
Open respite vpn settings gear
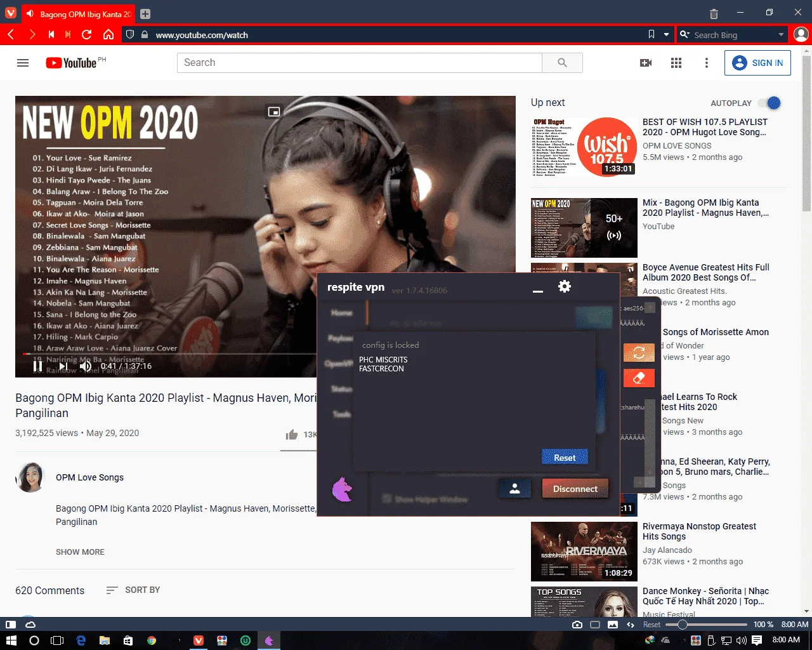[565, 286]
